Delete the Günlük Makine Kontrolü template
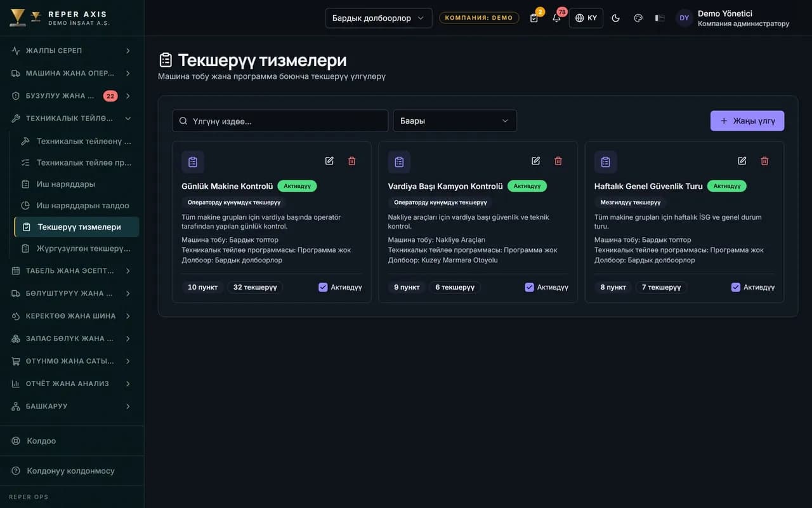812x508 pixels. coord(352,161)
